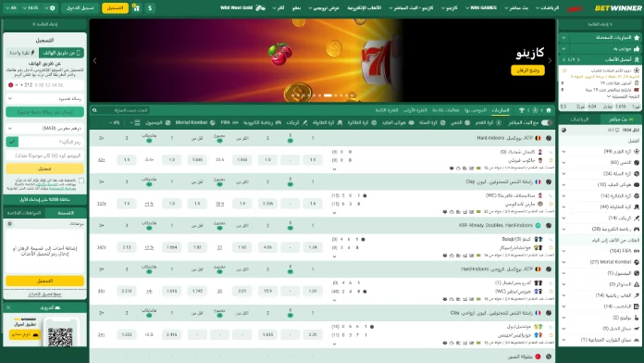Go to next banner slide arrow
Viewport: 644px width, 363px height.
(x=550, y=61)
